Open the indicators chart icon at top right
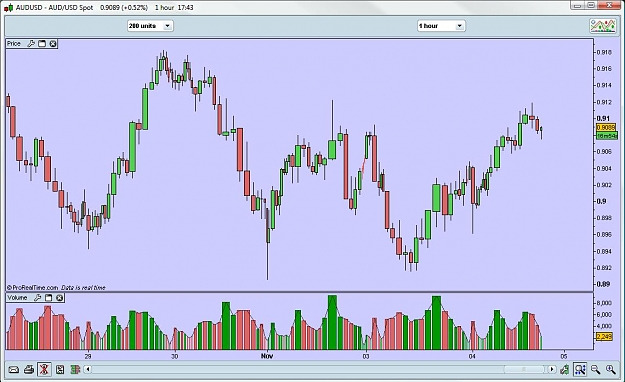The width and height of the screenshot is (625, 382). [603, 26]
